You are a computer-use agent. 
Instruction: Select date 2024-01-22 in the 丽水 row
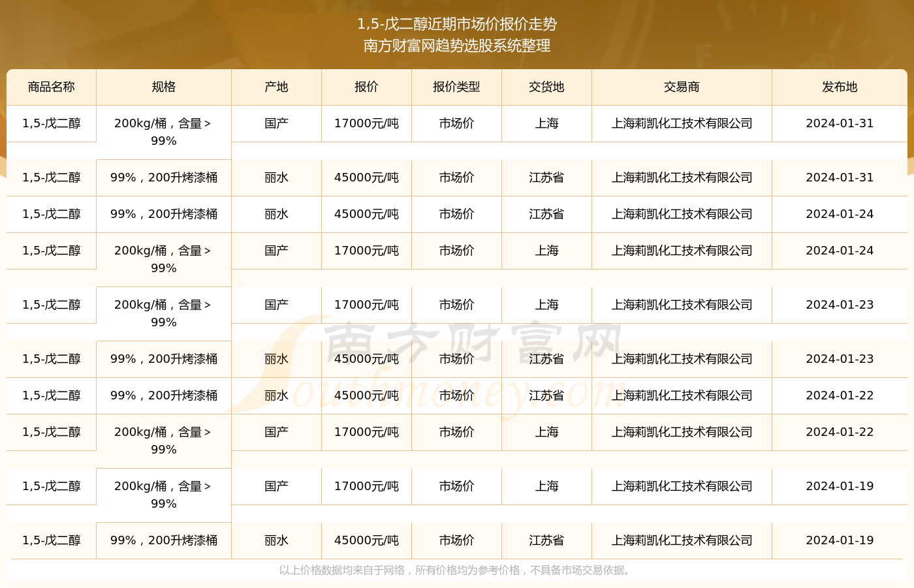point(840,395)
